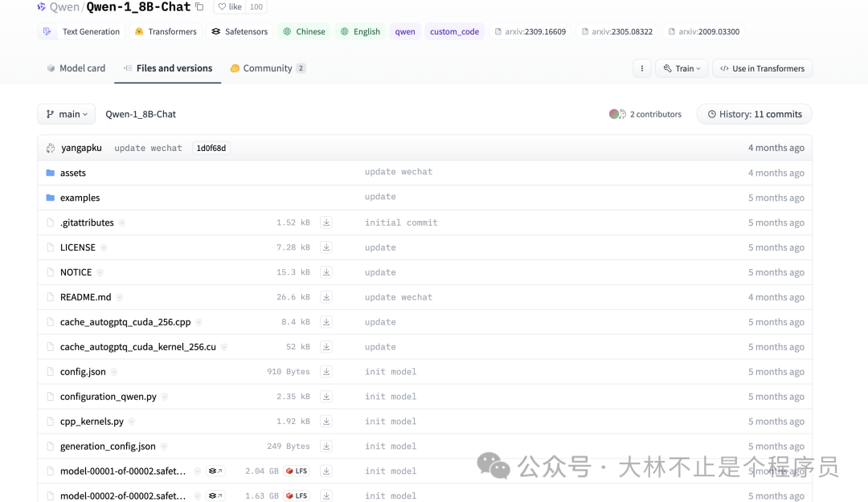Open generation_config.json file

pos(108,446)
